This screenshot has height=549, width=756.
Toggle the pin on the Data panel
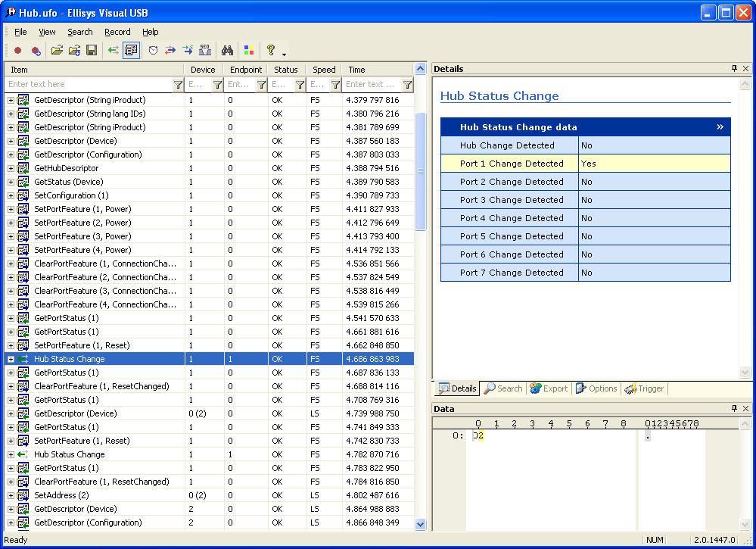coord(733,409)
